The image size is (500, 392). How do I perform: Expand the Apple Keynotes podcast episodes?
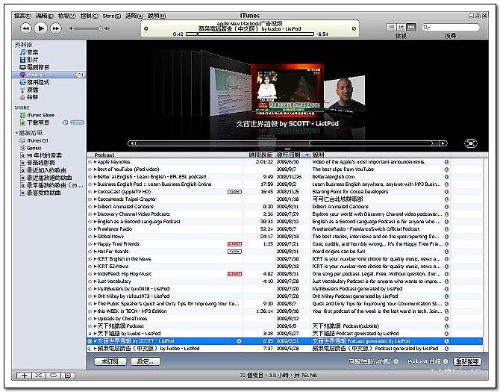[x=95, y=162]
